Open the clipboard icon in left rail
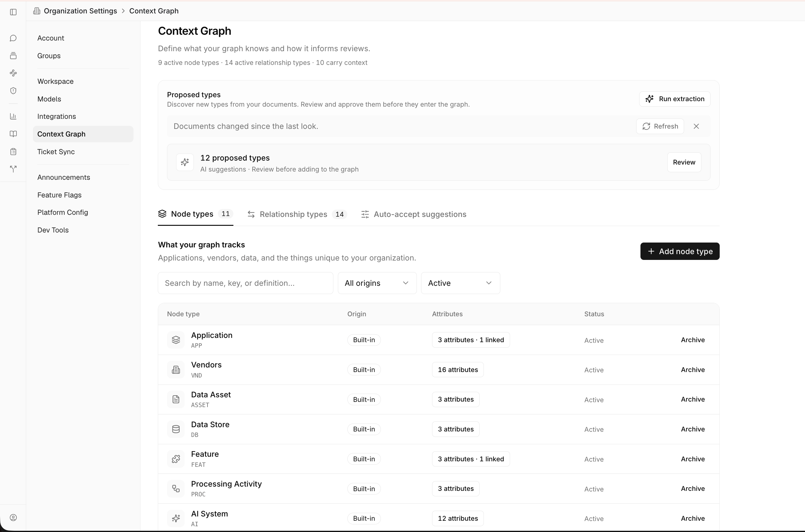Viewport: 805px width, 532px height. 13,152
